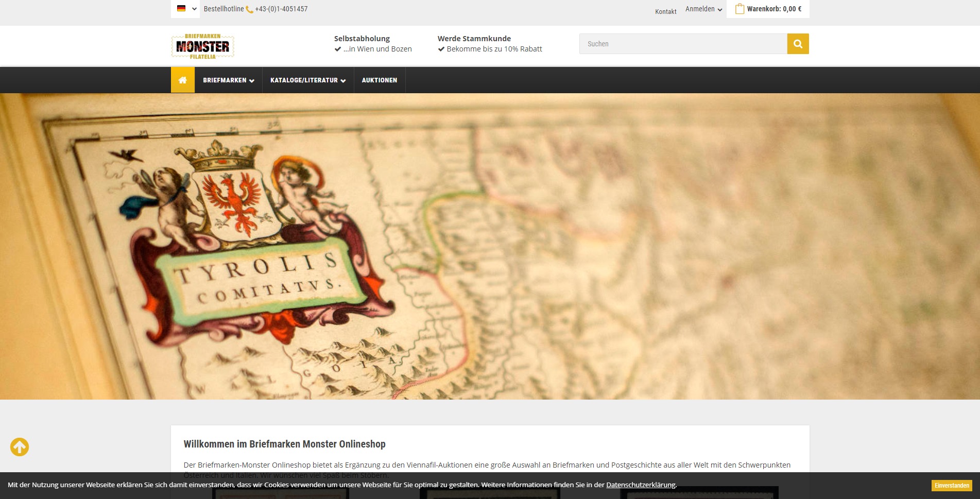Click the search magnifier icon
The image size is (980, 499).
point(797,44)
